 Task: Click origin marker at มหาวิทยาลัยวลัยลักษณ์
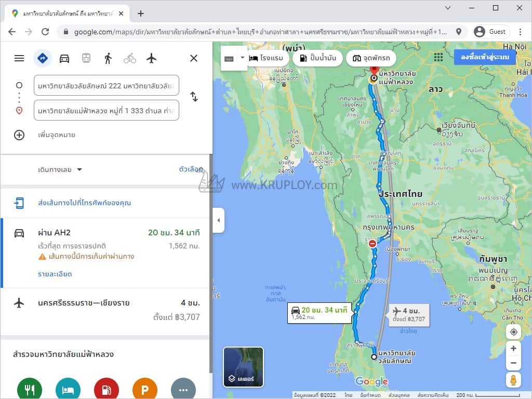pyautogui.click(x=374, y=357)
